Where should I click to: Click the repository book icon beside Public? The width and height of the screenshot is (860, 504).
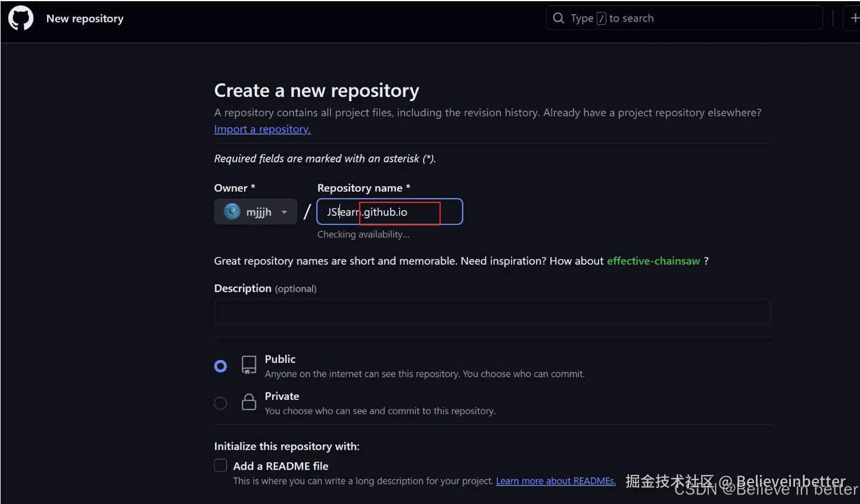(249, 365)
